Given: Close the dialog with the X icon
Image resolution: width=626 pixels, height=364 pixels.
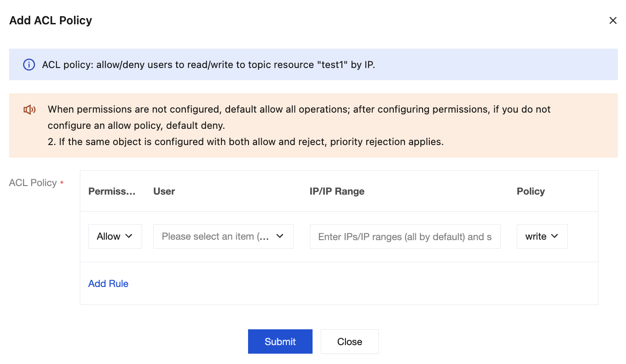Looking at the screenshot, I should click(x=612, y=21).
